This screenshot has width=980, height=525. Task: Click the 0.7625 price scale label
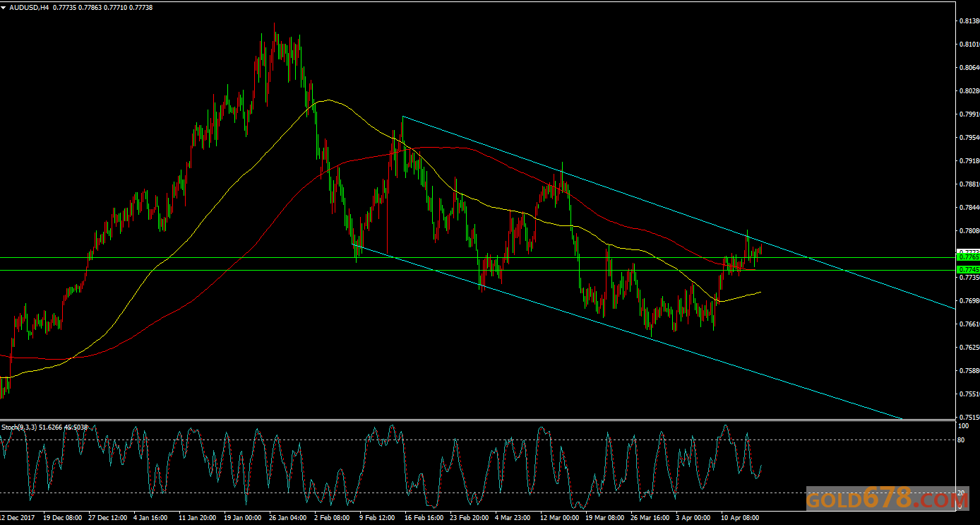pyautogui.click(x=969, y=348)
